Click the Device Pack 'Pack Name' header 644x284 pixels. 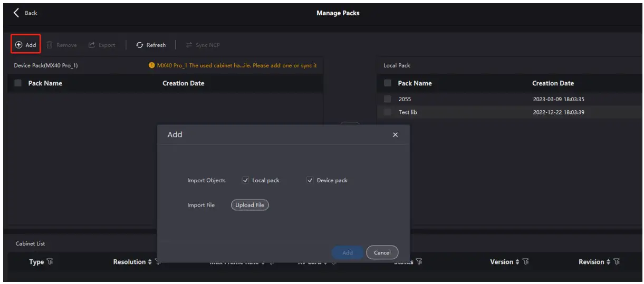coord(45,83)
